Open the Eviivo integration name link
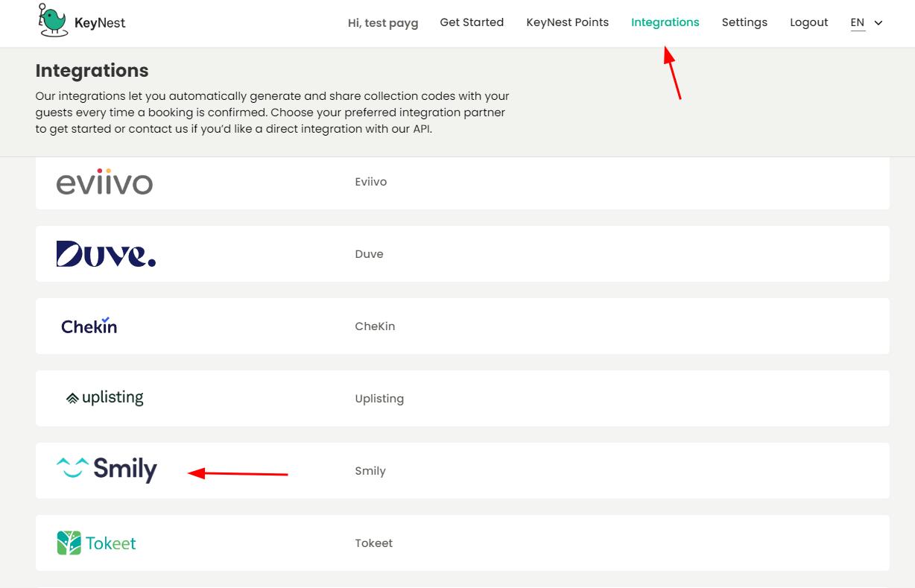Viewport: 915px width, 588px height. [370, 182]
